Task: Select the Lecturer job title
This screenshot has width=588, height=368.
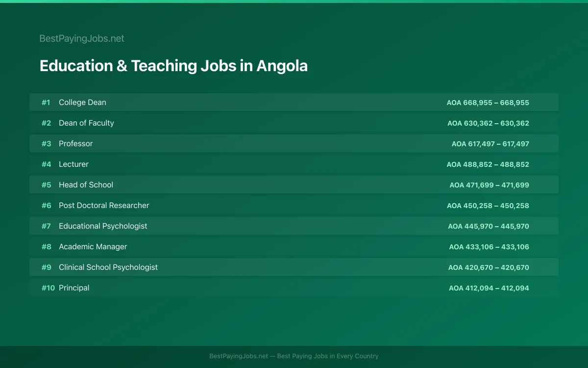Action: click(73, 164)
